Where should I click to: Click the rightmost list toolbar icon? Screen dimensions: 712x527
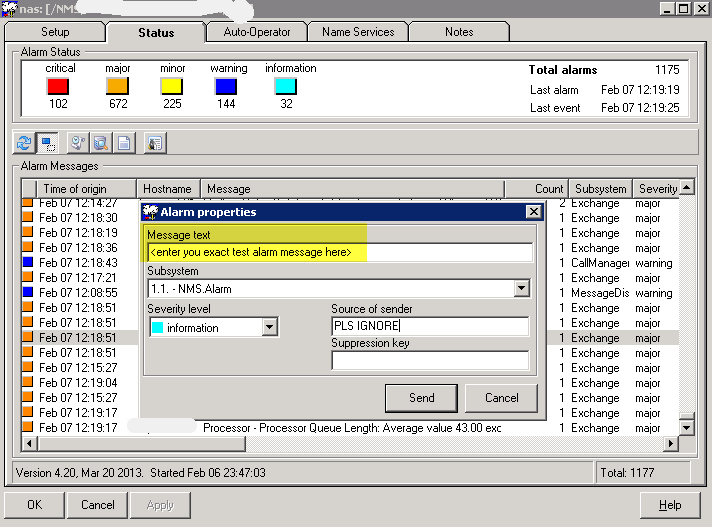[154, 143]
